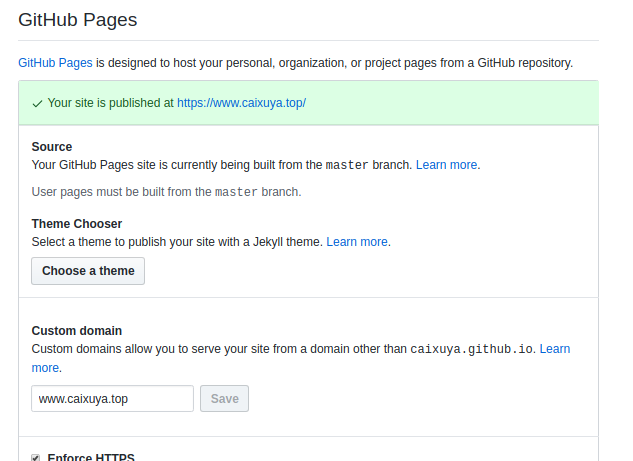Open Learn more link under Theme Chooser
Viewport: 633px width, 461px height.
click(x=357, y=242)
